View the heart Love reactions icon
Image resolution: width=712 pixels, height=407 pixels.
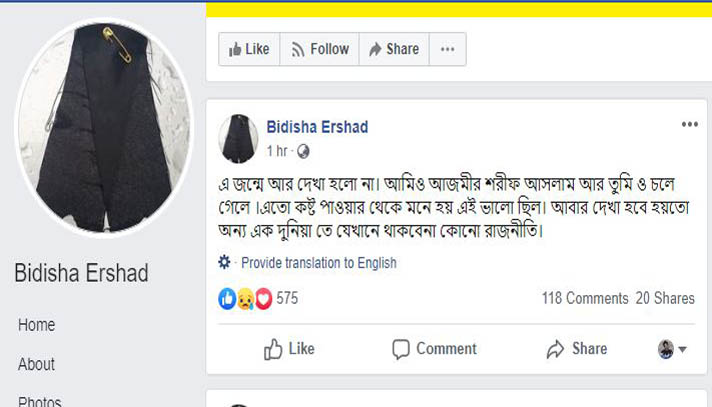click(x=263, y=299)
